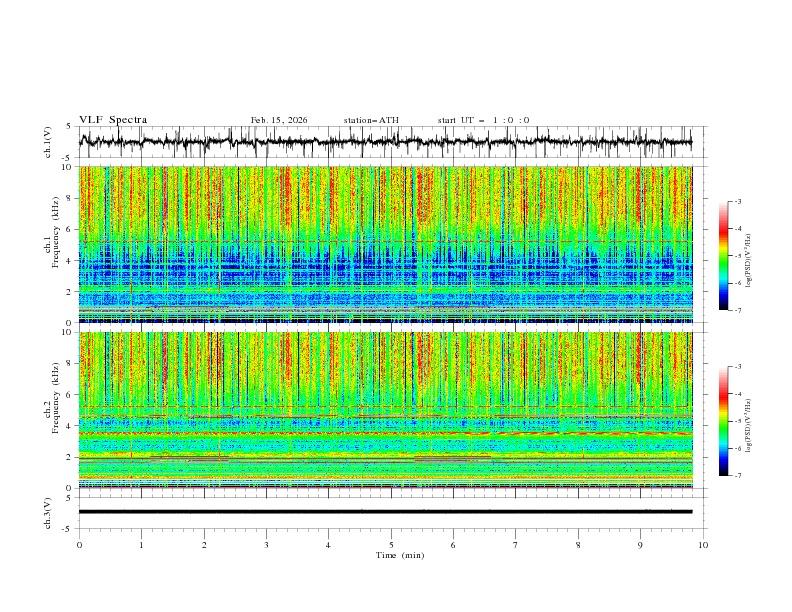
Task: Click the "-7" tick of the ch.2 colorbar
Action: (x=737, y=476)
